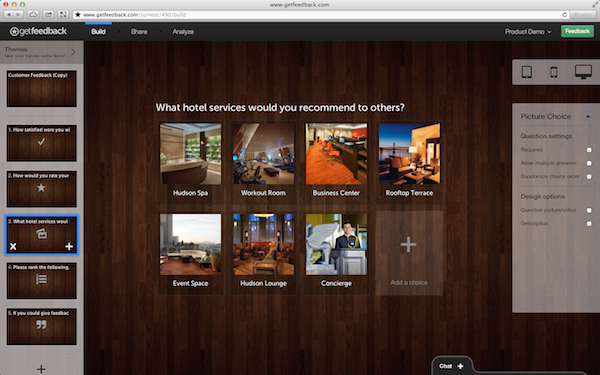600x375 pixels.
Task: Add new question plus at sidebar bottom
Action: (41, 369)
